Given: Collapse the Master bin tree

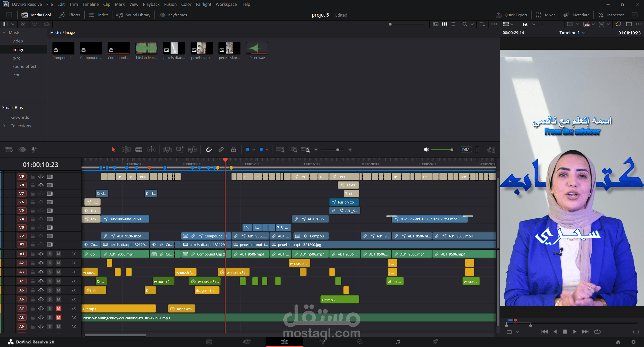Looking at the screenshot, I should click(x=4, y=32).
